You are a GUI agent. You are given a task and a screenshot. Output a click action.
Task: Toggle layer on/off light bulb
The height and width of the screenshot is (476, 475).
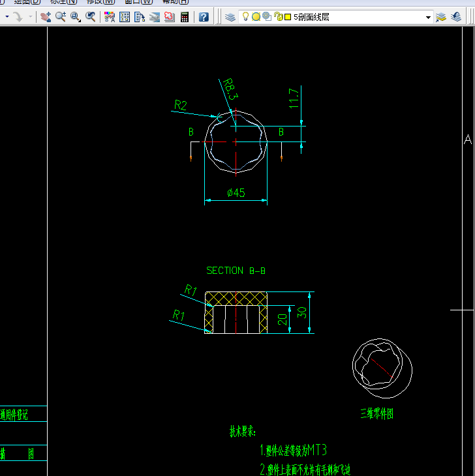click(x=245, y=16)
